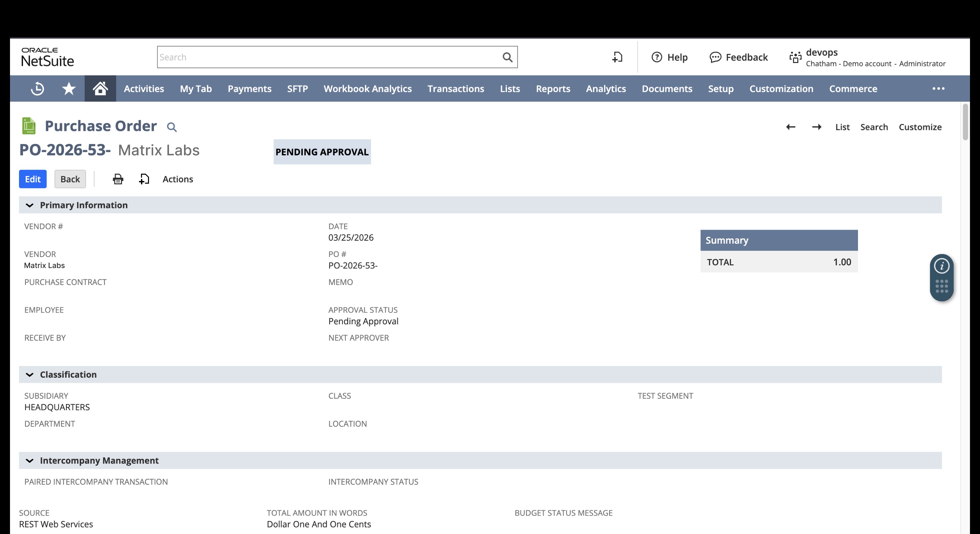Open the floating info assistant icon
The image size is (980, 534).
(942, 266)
